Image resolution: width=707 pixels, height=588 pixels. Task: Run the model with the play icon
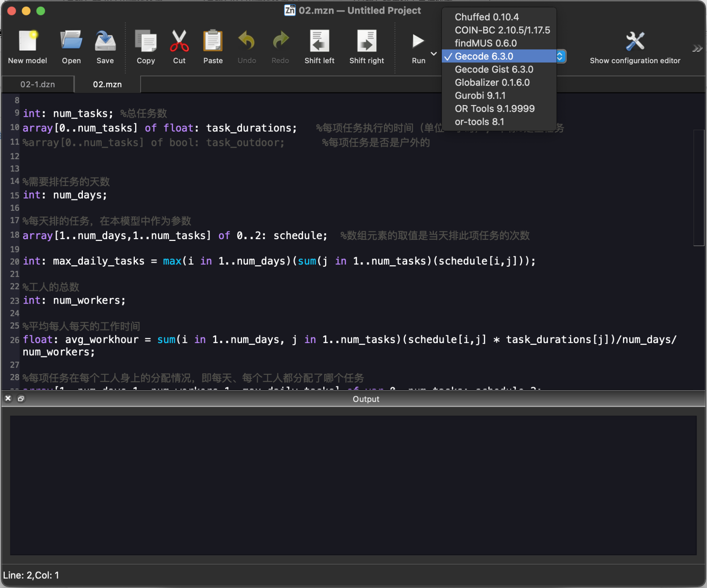(418, 41)
